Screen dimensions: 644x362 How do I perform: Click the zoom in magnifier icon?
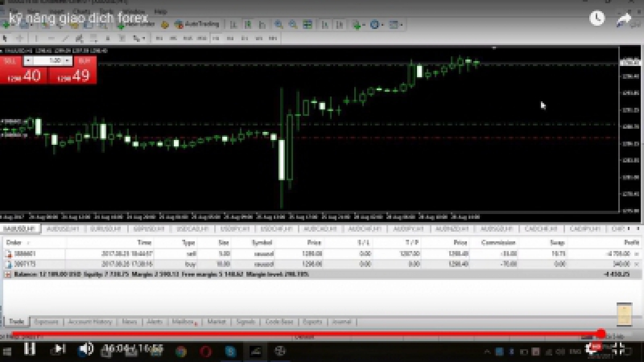pos(279,24)
